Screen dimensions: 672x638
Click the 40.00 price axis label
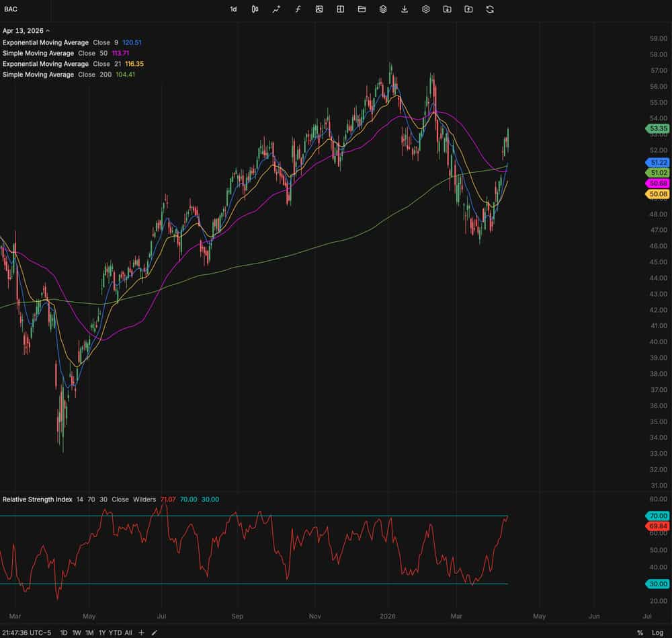click(x=659, y=342)
